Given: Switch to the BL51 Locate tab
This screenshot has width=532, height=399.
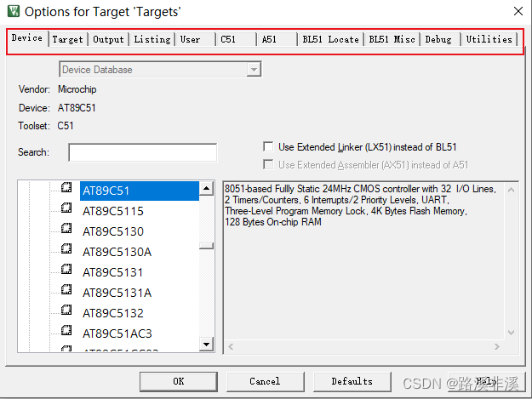Looking at the screenshot, I should (330, 39).
